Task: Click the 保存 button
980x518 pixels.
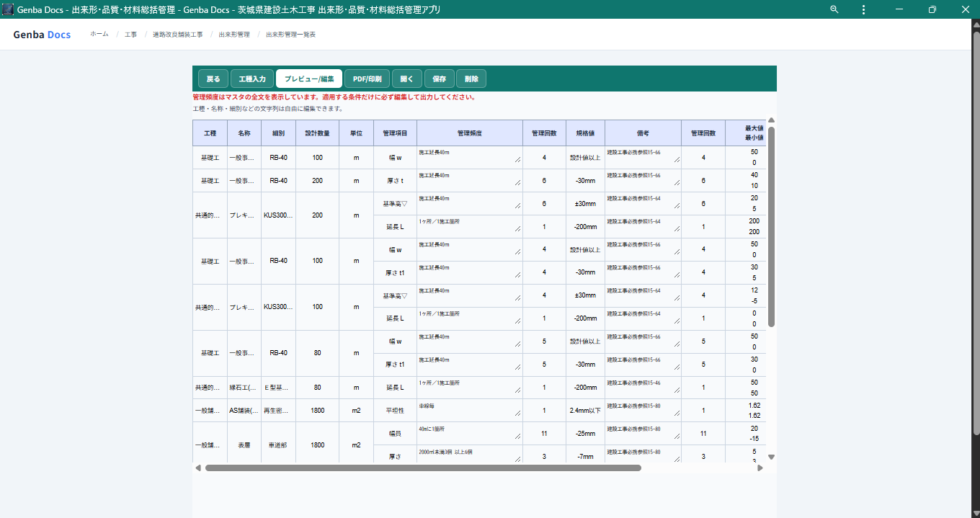Action: click(440, 79)
